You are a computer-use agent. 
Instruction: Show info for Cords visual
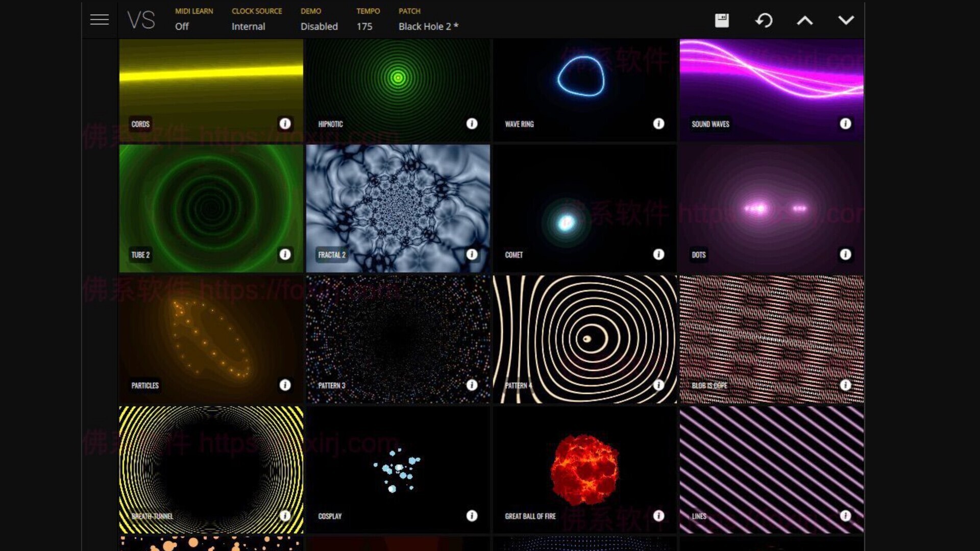click(x=285, y=123)
